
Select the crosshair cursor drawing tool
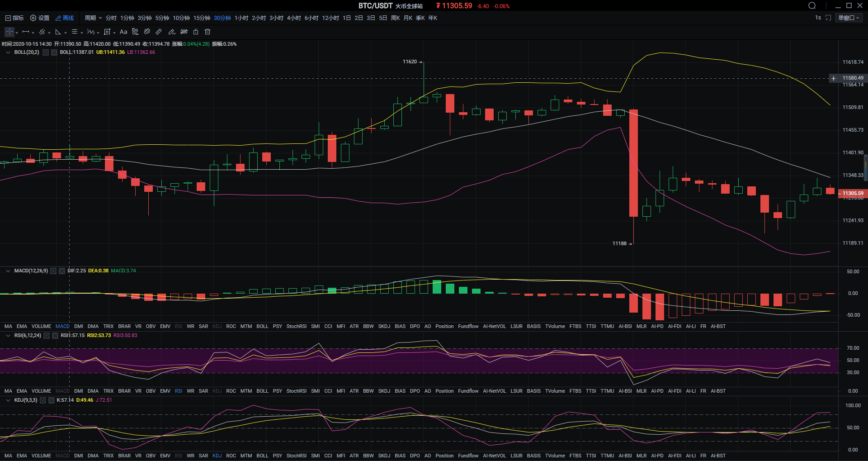[9, 32]
